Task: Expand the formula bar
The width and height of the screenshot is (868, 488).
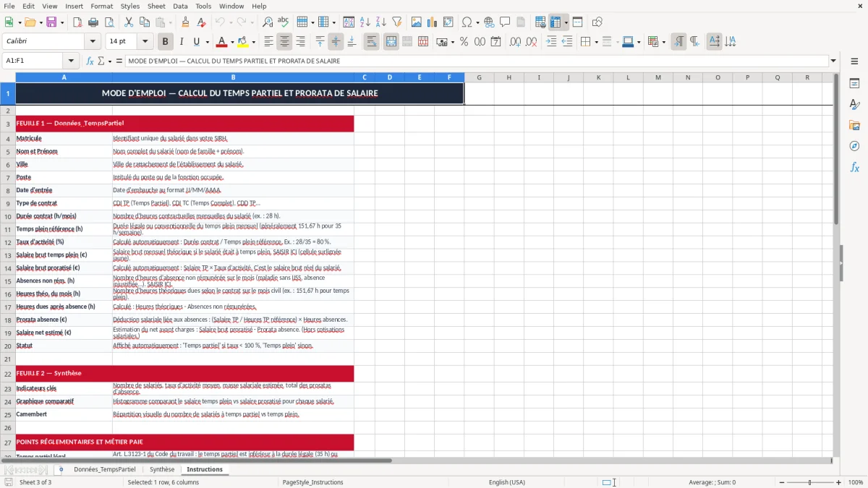Action: 834,61
